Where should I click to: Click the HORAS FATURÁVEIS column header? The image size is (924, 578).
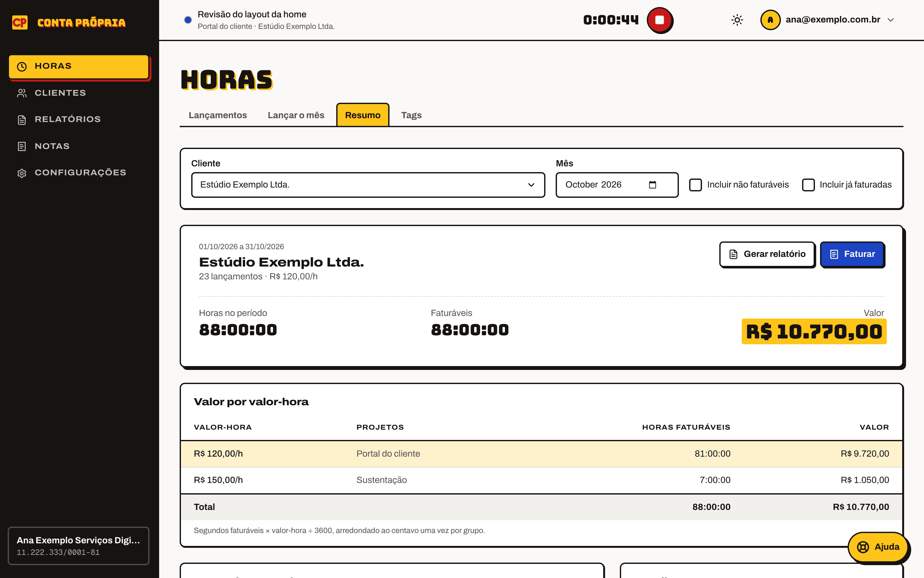coord(686,427)
